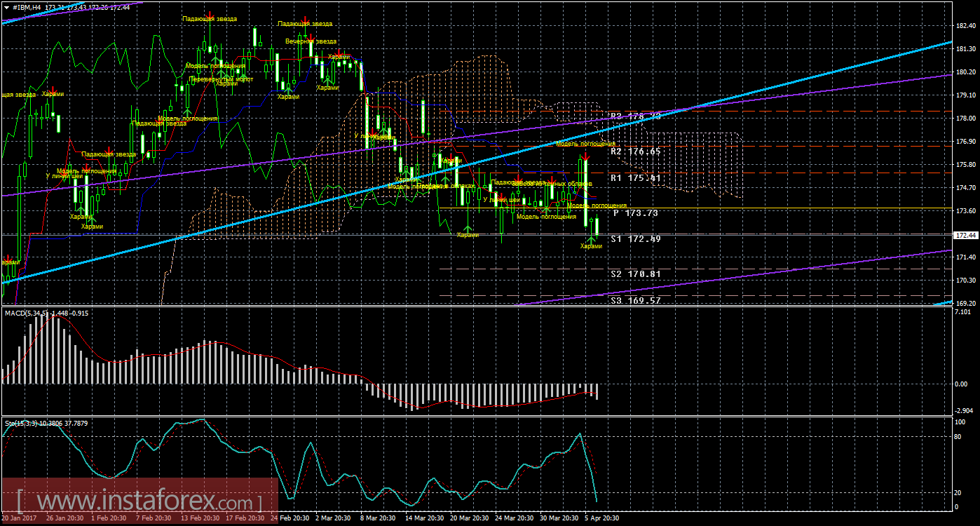Image resolution: width=980 pixels, height=526 pixels.
Task: Visit the www.instaforex.com watermark link
Action: [x=139, y=502]
